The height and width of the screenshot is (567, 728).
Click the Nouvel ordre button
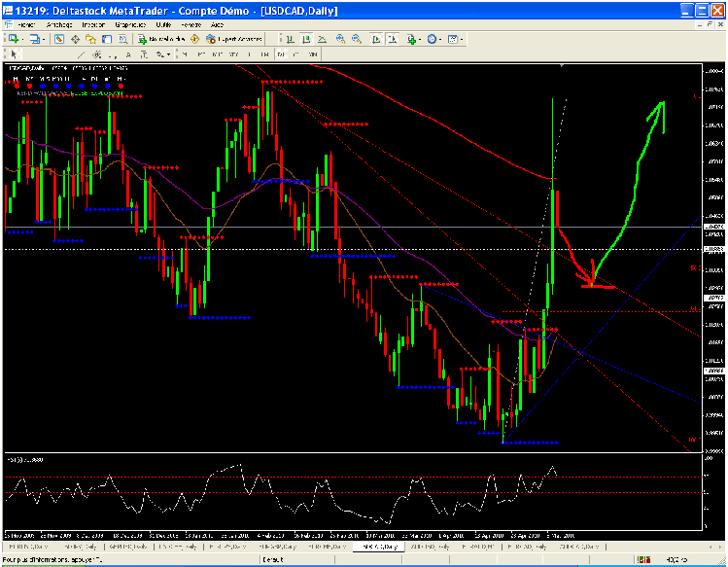161,39
